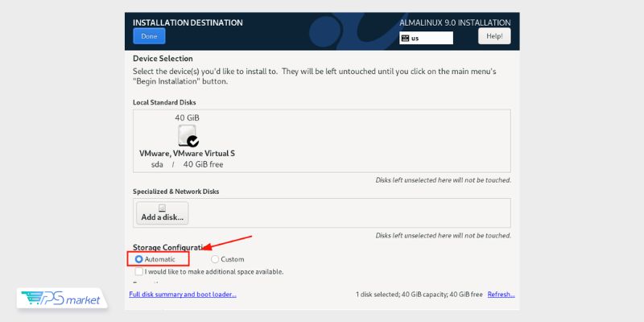This screenshot has height=322, width=644.
Task: Click the keyboard icon beside us layout
Action: click(x=405, y=38)
